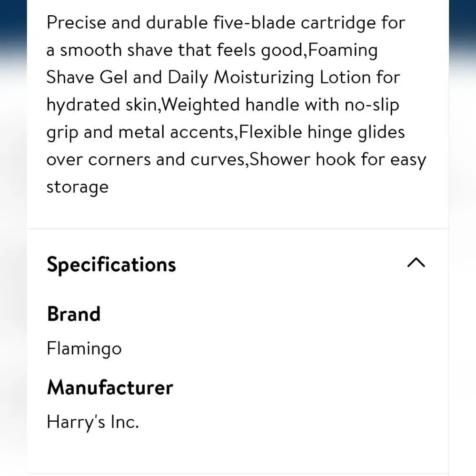Click the Specifications heading
Screen dimensions: 476x476
[111, 265]
